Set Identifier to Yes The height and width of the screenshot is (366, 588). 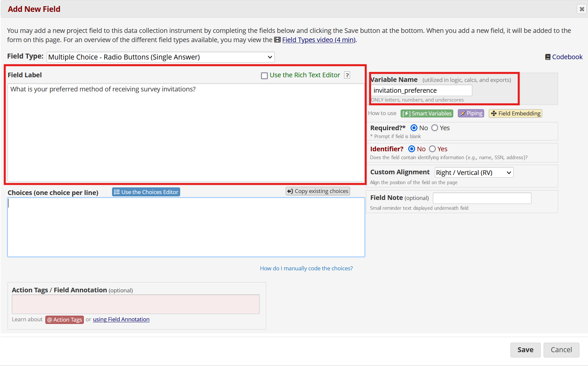tap(432, 149)
